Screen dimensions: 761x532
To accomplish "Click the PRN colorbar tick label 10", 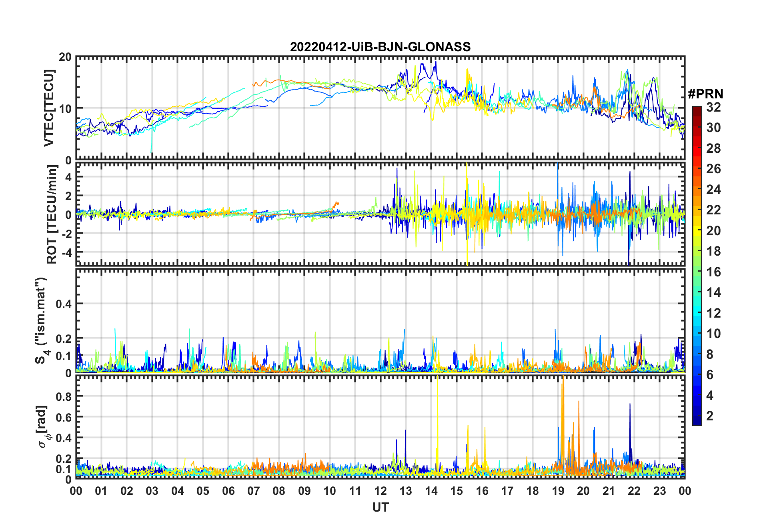I will pos(713,334).
